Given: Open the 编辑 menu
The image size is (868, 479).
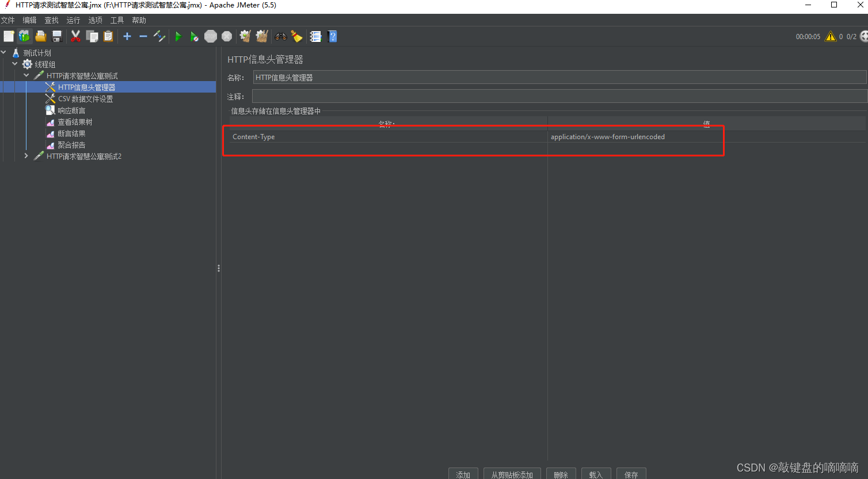Looking at the screenshot, I should tap(29, 20).
